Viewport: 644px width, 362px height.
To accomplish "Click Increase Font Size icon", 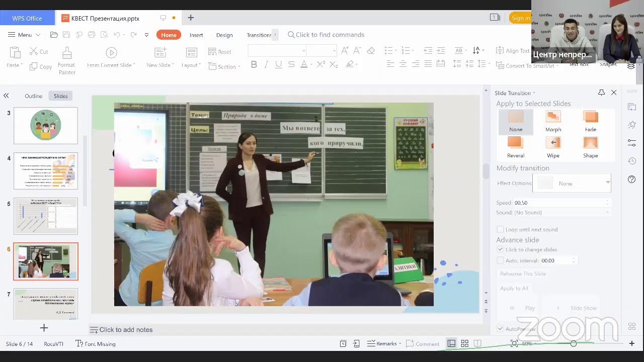I will point(345,50).
